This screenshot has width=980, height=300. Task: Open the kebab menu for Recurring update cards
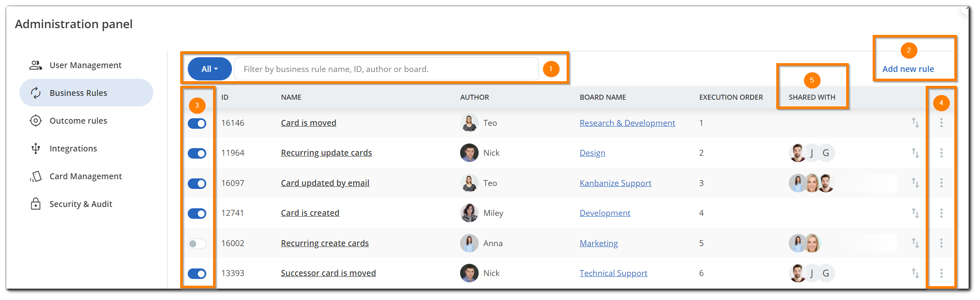click(941, 153)
